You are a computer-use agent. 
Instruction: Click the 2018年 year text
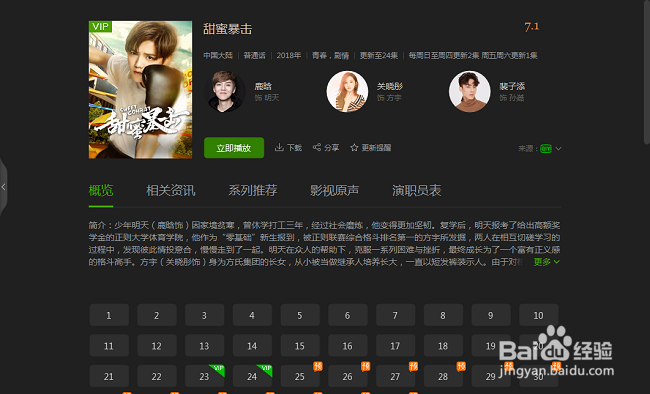[289, 55]
